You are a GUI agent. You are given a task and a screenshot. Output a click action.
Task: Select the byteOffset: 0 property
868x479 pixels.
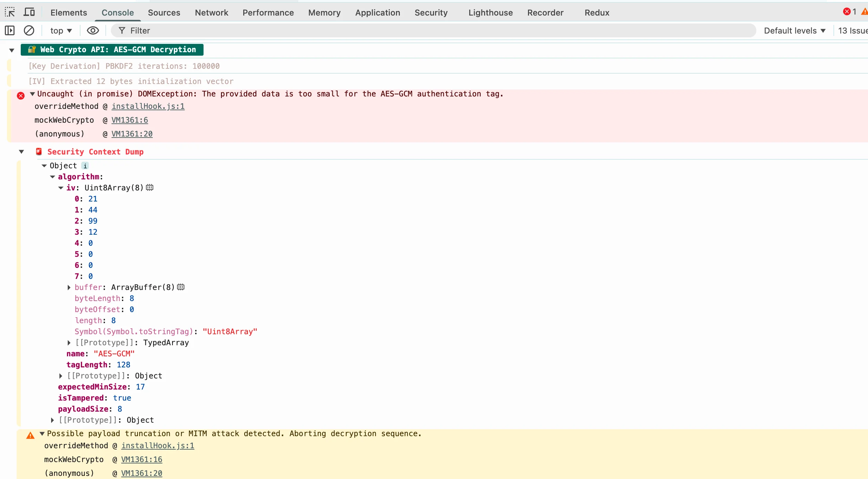click(x=104, y=310)
